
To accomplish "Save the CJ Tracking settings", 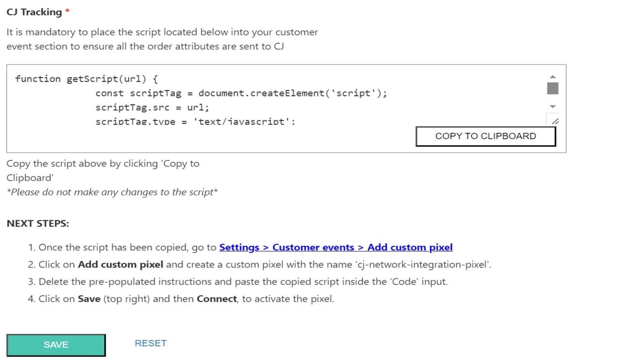I will point(56,345).
